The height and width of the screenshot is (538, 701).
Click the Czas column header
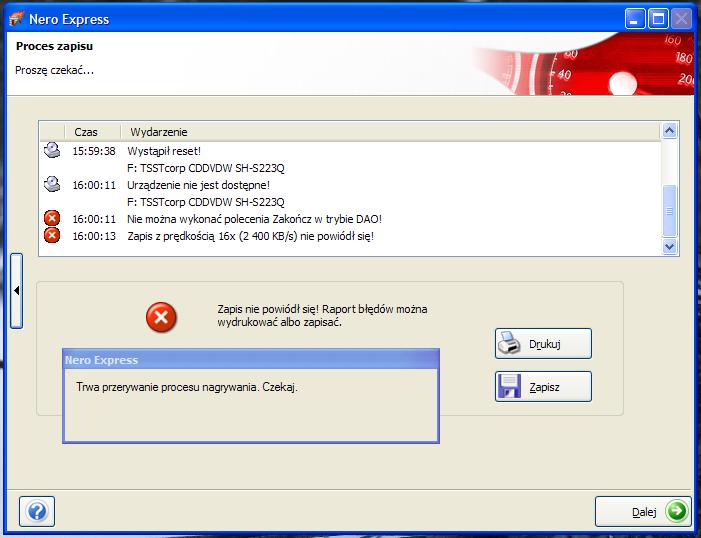[93, 132]
